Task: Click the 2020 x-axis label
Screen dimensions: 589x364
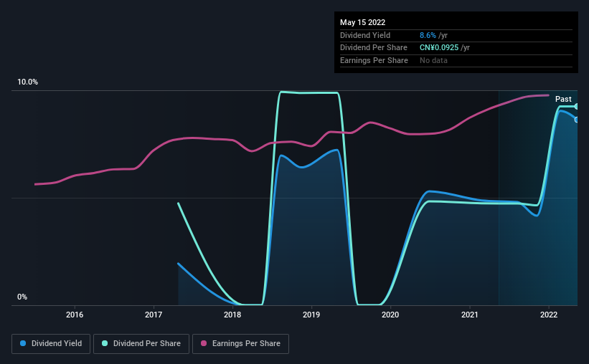Action: [390, 315]
